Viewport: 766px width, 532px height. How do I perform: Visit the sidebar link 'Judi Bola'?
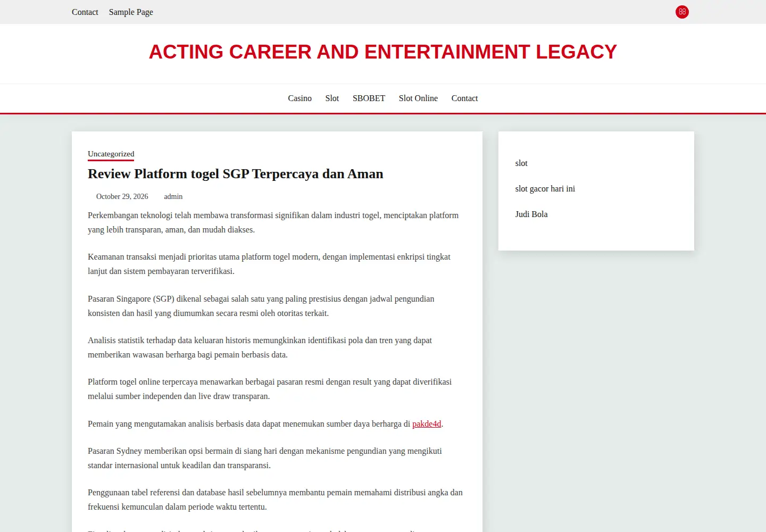(531, 214)
